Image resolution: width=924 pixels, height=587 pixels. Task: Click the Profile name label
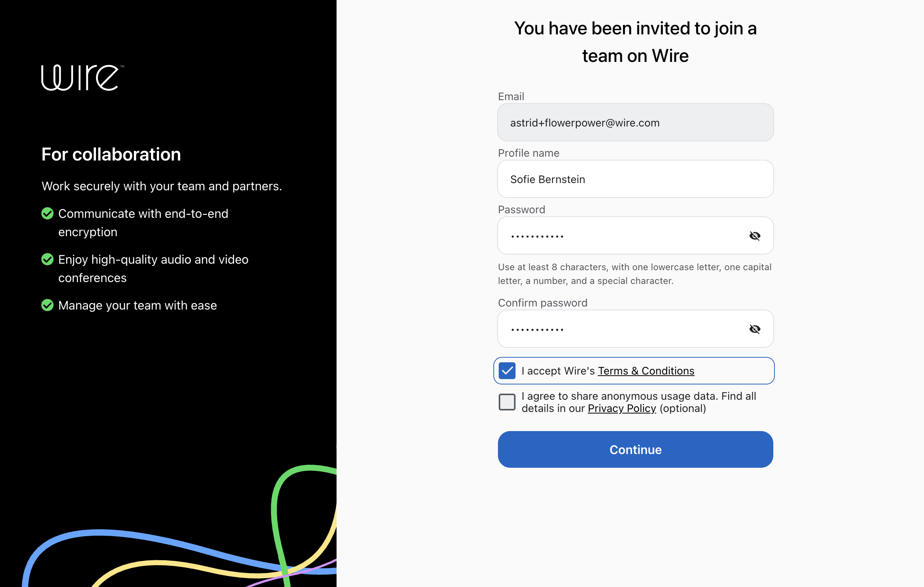(x=529, y=153)
